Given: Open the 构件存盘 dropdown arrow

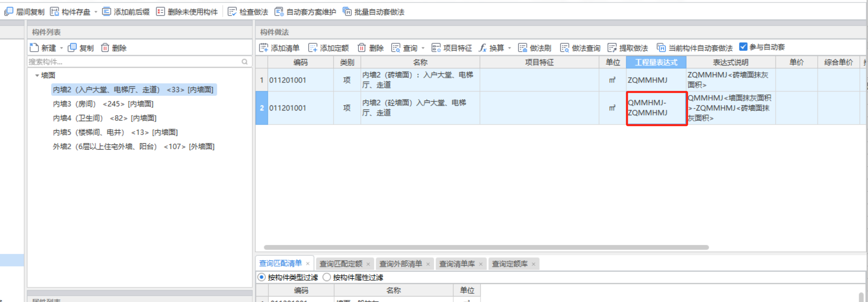Looking at the screenshot, I should (96, 12).
